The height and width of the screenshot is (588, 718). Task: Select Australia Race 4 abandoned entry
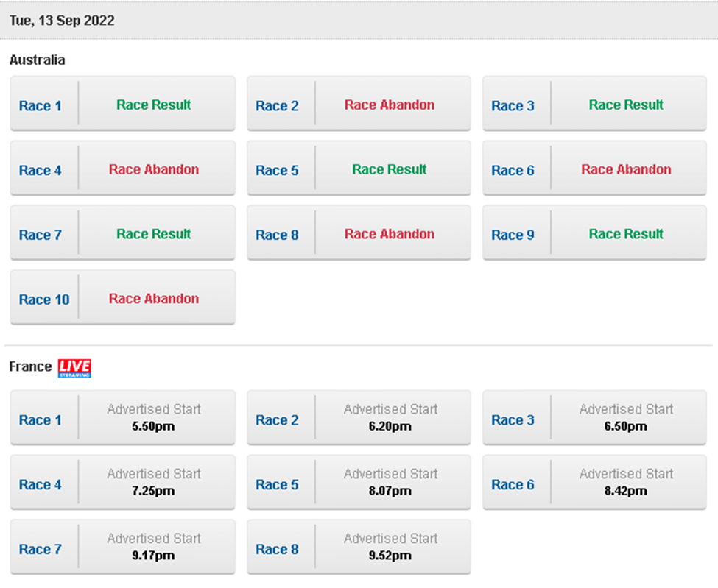pos(123,168)
